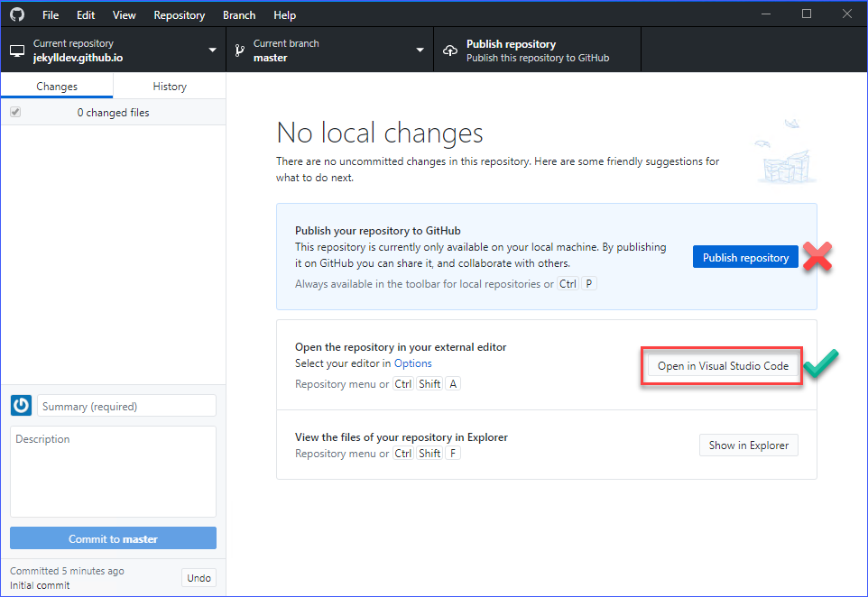Open the Edit menu
The width and height of the screenshot is (868, 597).
pyautogui.click(x=86, y=15)
